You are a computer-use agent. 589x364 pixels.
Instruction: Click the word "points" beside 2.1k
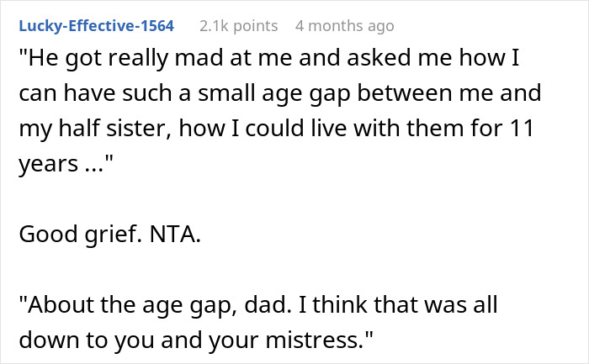coord(252,26)
